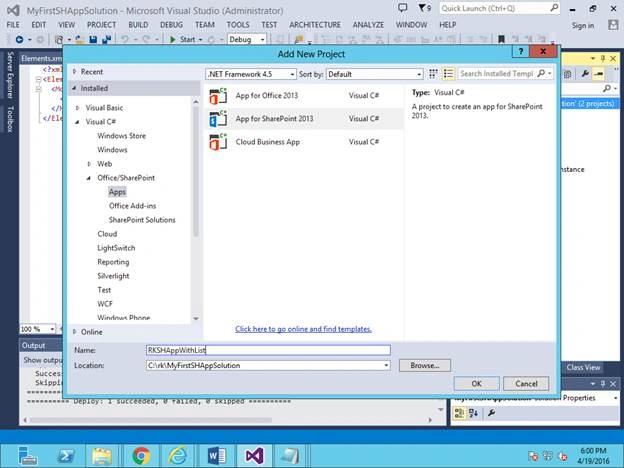Select the Cloud Business App template icon
The image size is (624, 468).
point(218,142)
